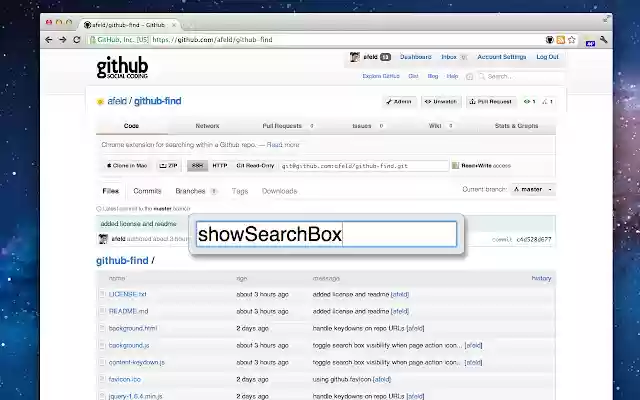Open the Dashboard link
This screenshot has height=400, width=640.
point(416,57)
